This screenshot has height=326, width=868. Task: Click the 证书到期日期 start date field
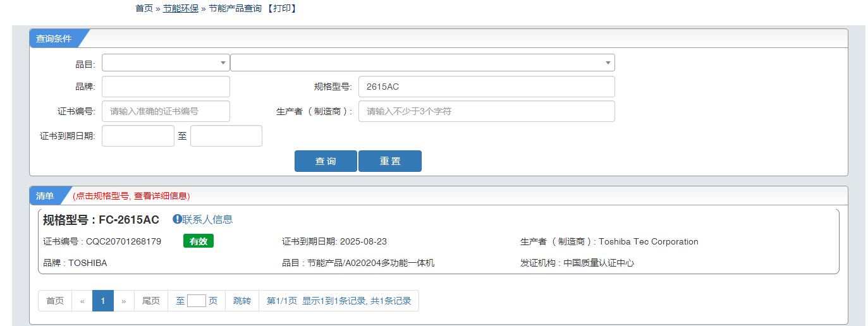pyautogui.click(x=138, y=136)
